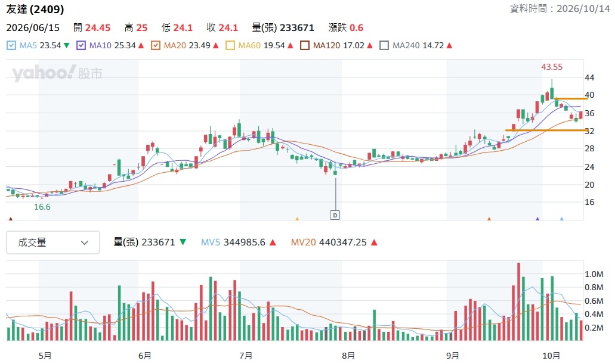
Task: Click the yellow triangle event marker
Action: (297, 219)
